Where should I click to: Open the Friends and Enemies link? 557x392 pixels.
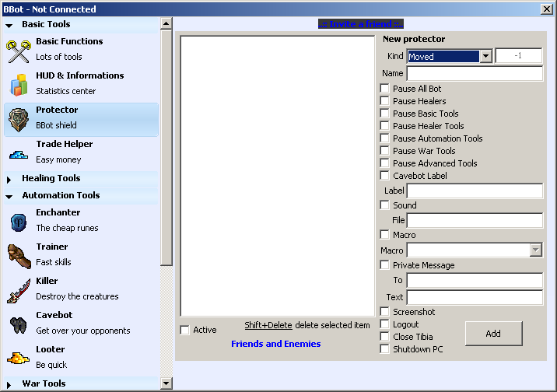point(275,344)
